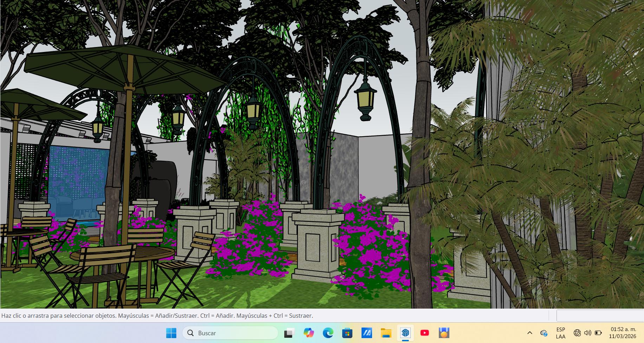Open the YouTube app in the taskbar
The image size is (644, 343).
click(x=424, y=333)
